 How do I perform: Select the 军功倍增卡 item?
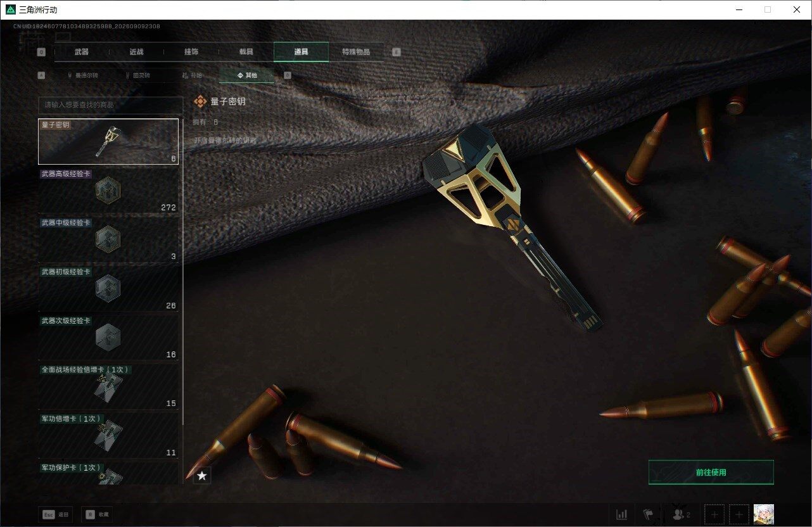108,435
